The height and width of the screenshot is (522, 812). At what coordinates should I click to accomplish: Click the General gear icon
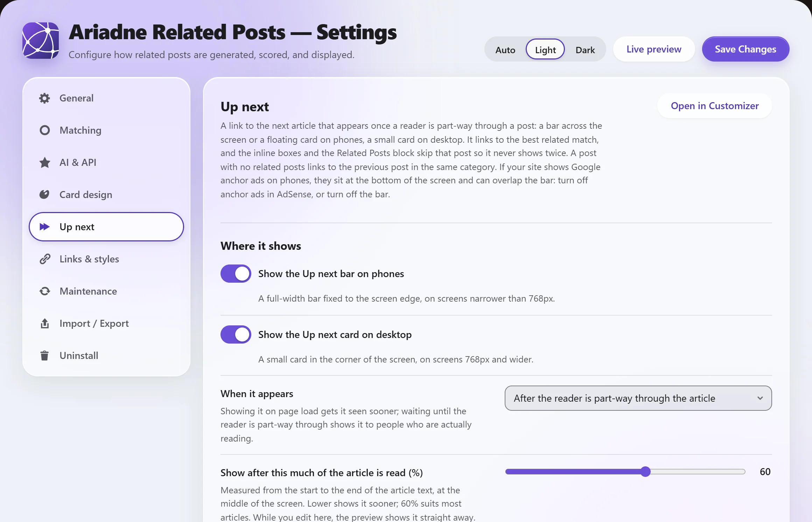[44, 98]
